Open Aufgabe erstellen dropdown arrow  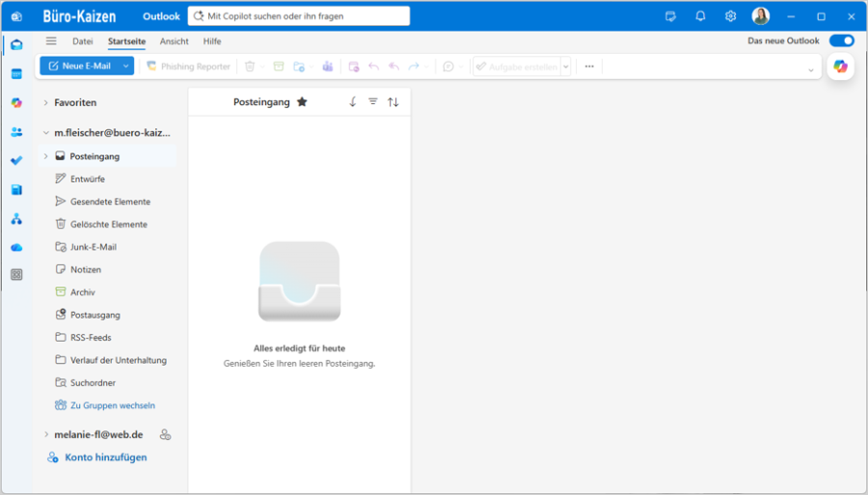tap(566, 67)
